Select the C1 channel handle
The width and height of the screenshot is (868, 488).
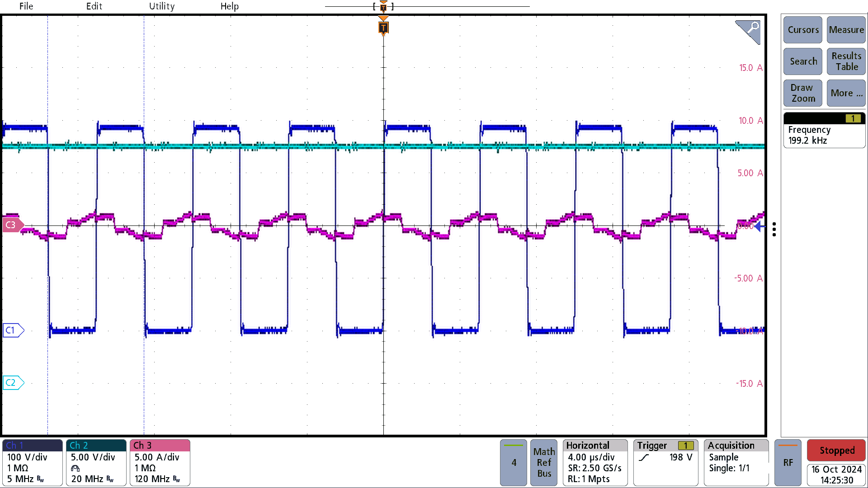(x=13, y=330)
